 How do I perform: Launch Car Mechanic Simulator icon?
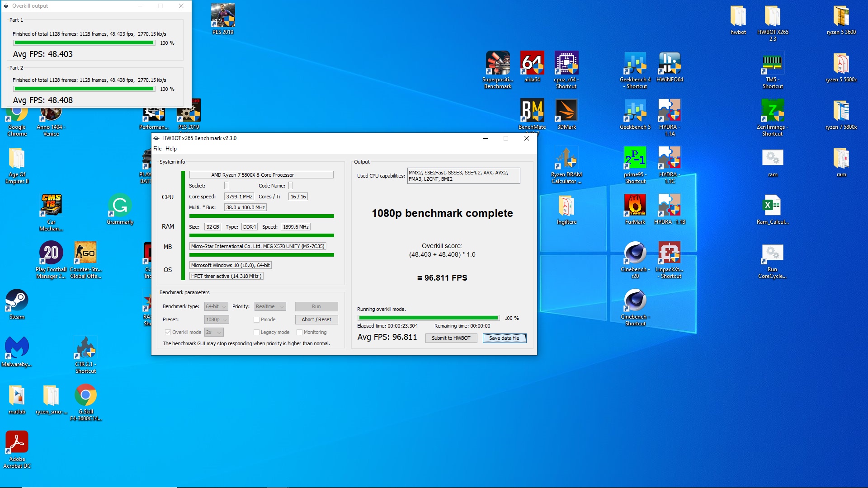point(51,212)
